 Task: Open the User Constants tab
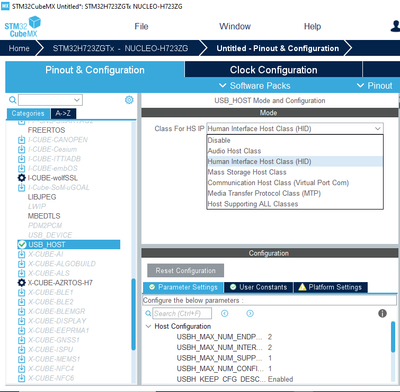(259, 287)
